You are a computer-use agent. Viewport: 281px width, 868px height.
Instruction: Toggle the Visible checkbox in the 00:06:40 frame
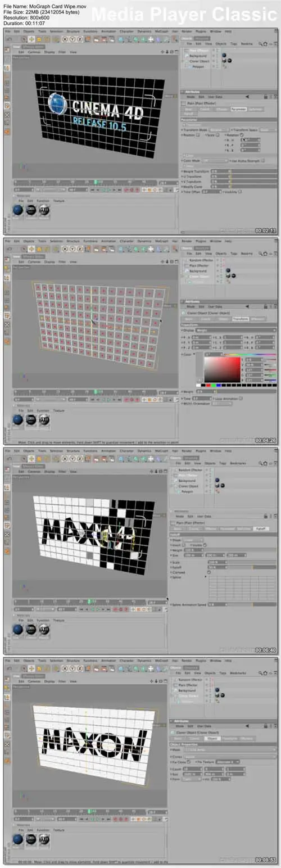(x=205, y=545)
